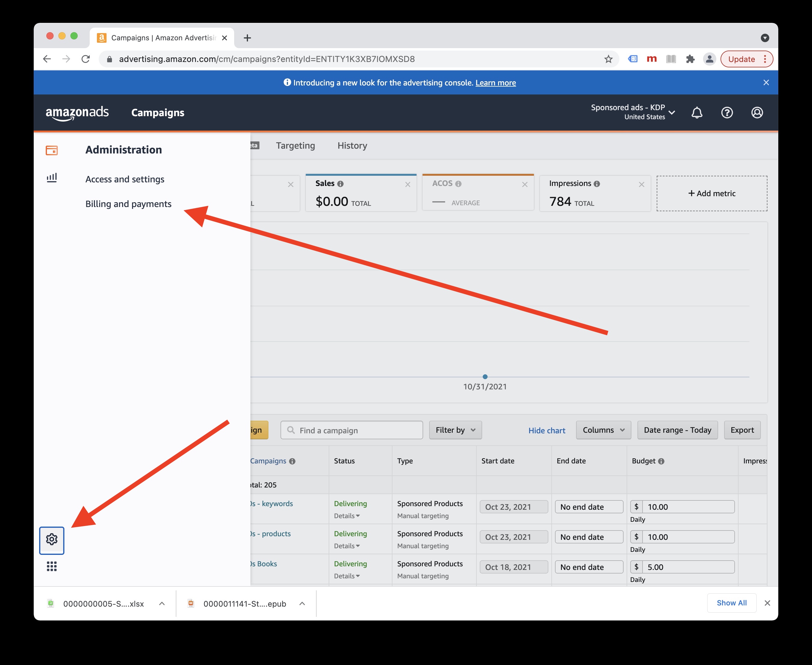Open the apps grid icon in sidebar

pos(52,566)
